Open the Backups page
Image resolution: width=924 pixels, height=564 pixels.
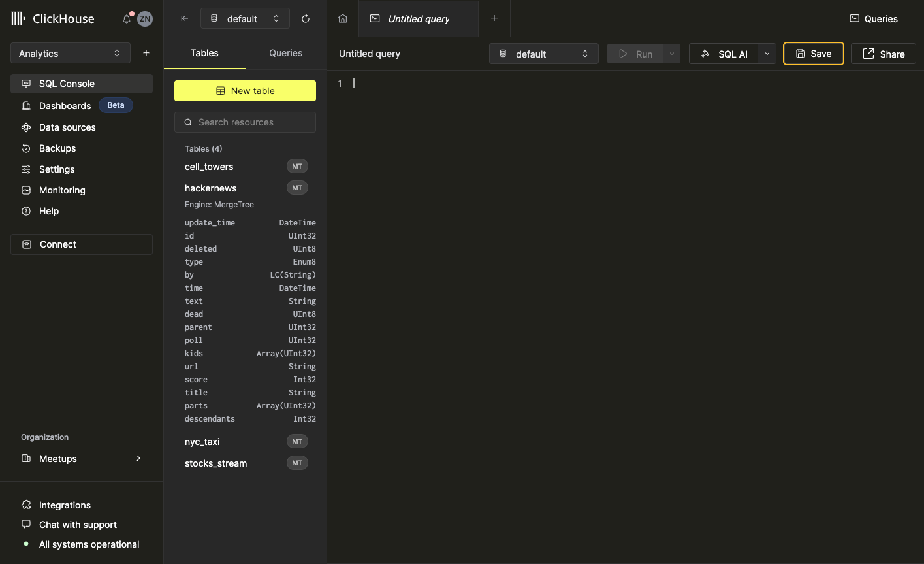point(57,148)
